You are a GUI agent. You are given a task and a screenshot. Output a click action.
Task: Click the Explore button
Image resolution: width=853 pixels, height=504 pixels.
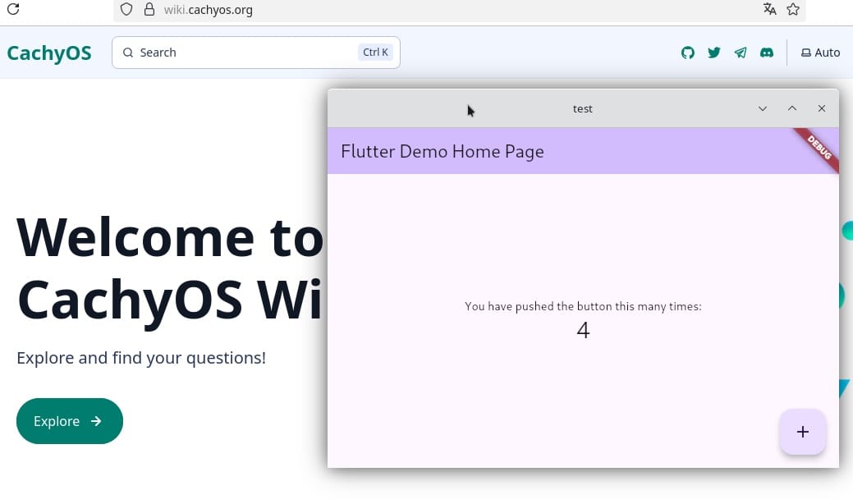click(x=70, y=421)
